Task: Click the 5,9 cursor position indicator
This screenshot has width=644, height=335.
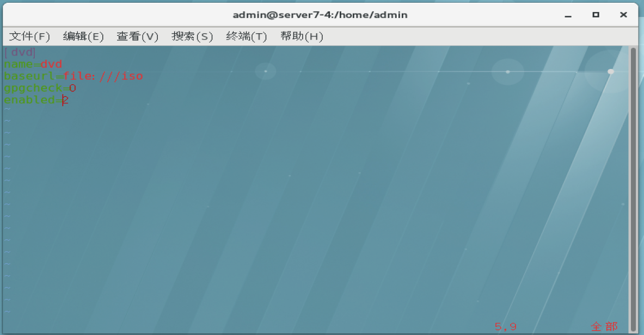Action: click(x=506, y=327)
